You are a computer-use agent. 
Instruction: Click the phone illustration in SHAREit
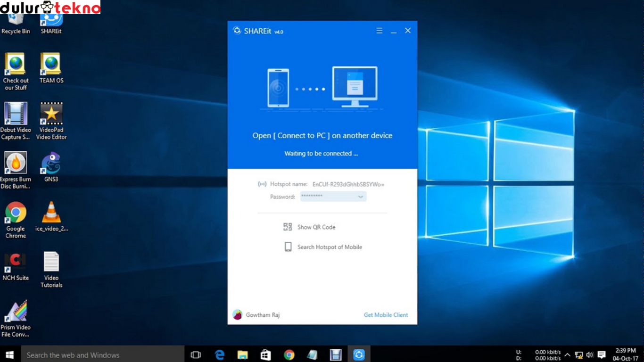tap(278, 88)
